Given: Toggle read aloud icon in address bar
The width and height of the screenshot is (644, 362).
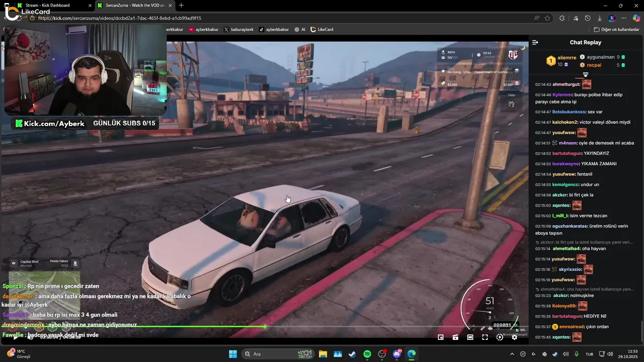Looking at the screenshot, I should coord(537,18).
